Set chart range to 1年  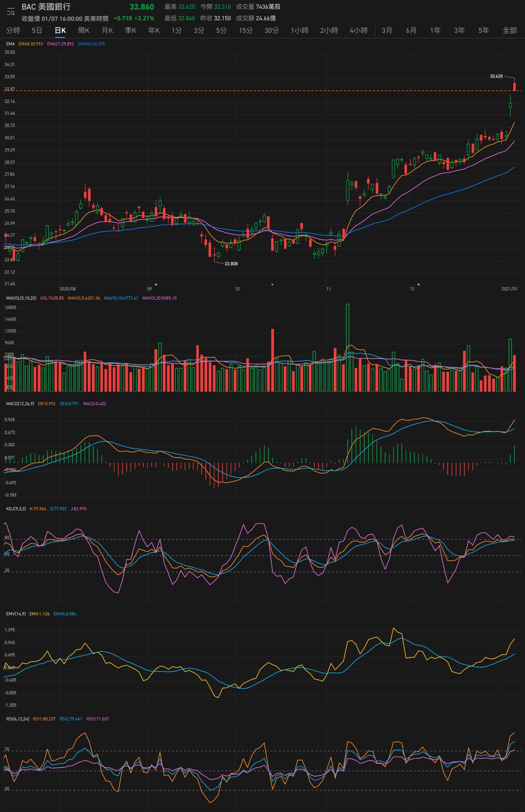click(x=435, y=30)
